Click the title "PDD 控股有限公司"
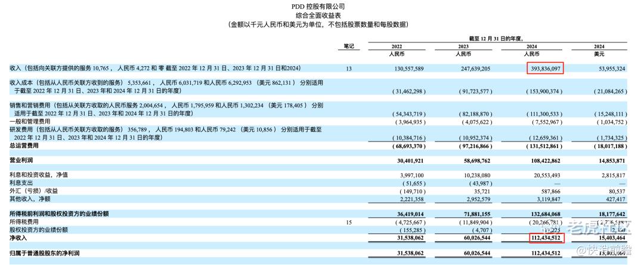 coord(318,6)
